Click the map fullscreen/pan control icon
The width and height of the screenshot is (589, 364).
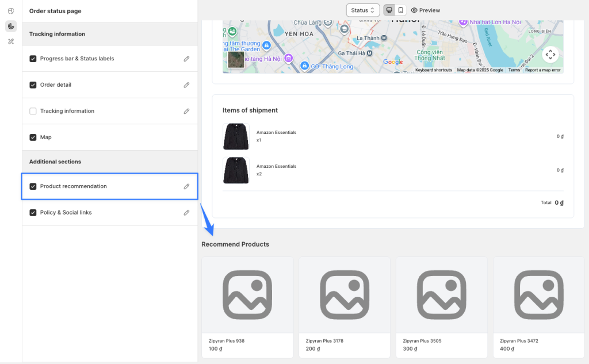pyautogui.click(x=550, y=55)
